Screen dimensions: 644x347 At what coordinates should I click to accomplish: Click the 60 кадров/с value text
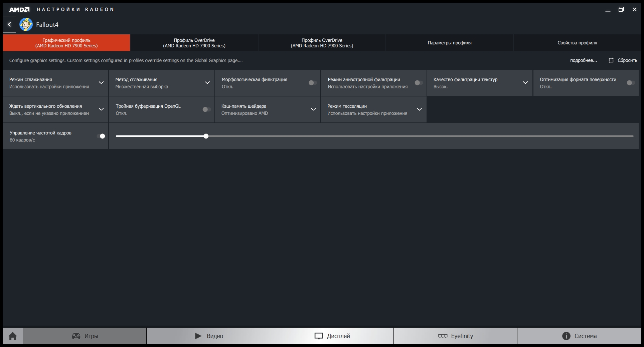pos(22,140)
